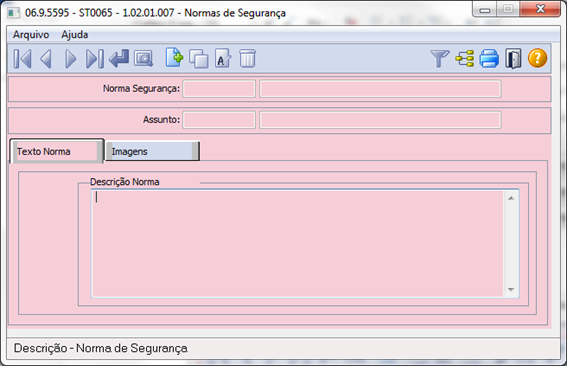Click the Norma Segurança description field

(380, 89)
